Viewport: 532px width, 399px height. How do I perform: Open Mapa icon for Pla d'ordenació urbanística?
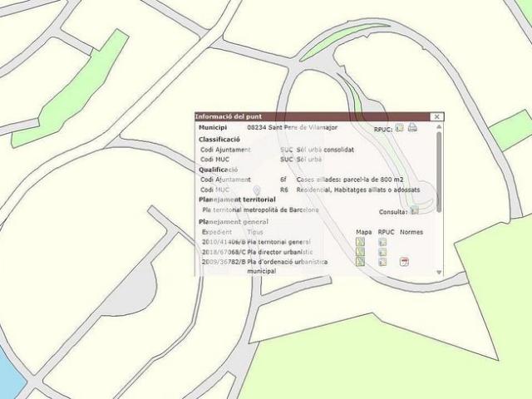(360, 262)
